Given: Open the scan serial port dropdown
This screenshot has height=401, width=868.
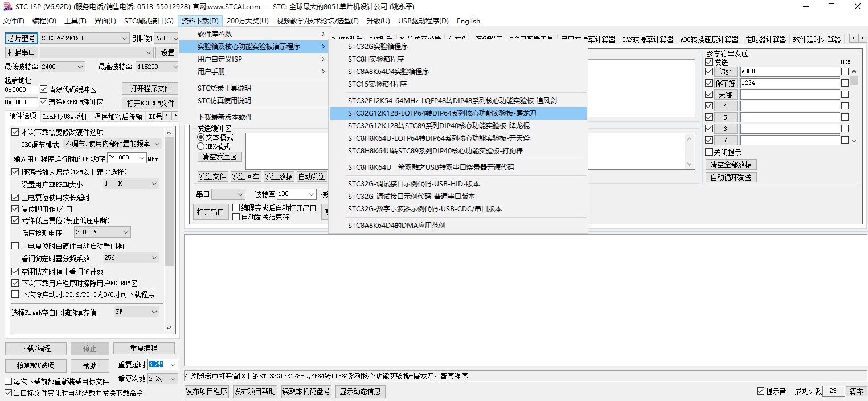Looking at the screenshot, I should [x=96, y=52].
